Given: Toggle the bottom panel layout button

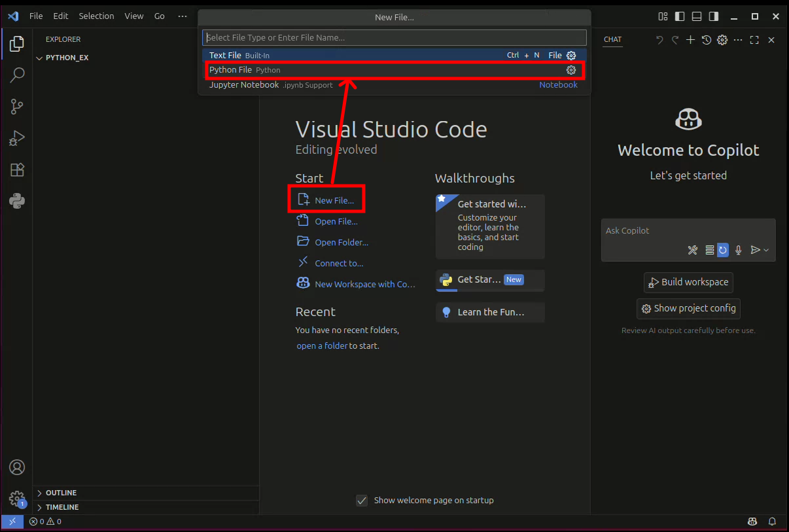Looking at the screenshot, I should [x=697, y=16].
